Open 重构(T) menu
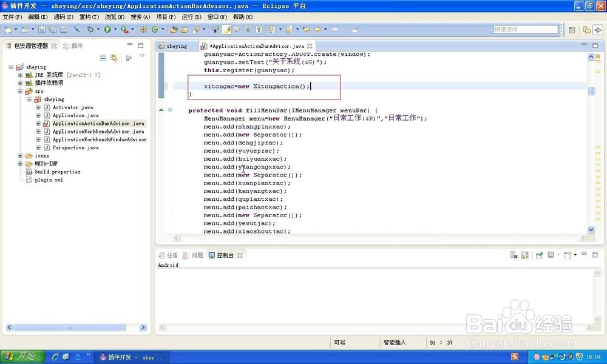Image resolution: width=607 pixels, height=364 pixels. (89, 17)
